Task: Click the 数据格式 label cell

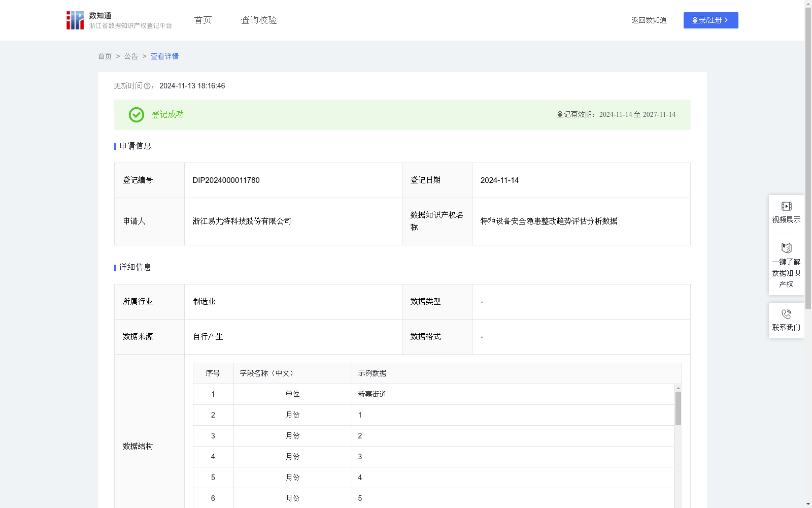Action: click(437, 337)
